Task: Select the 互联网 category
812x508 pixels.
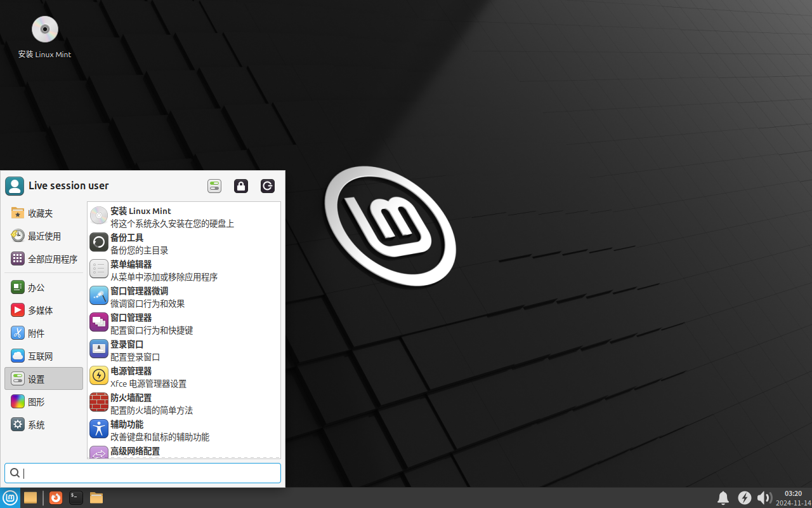Action: point(44,356)
